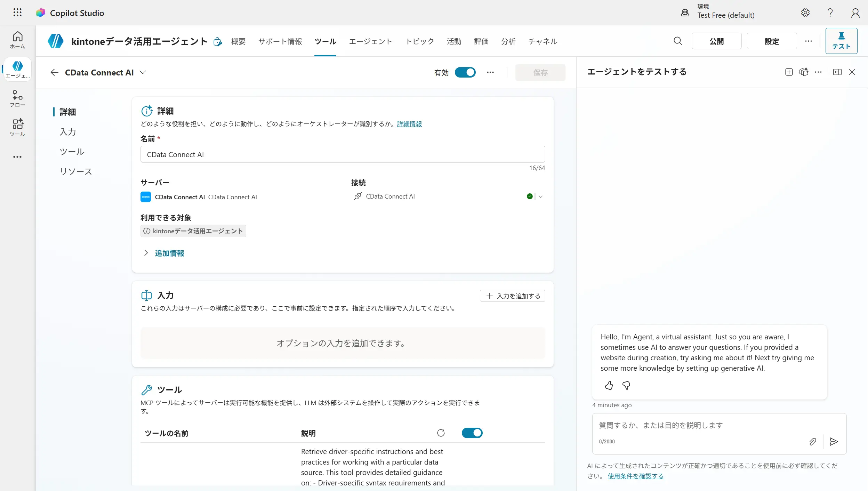Expand the 追加情報 section
Screen dimensions: 868x491
pos(169,253)
